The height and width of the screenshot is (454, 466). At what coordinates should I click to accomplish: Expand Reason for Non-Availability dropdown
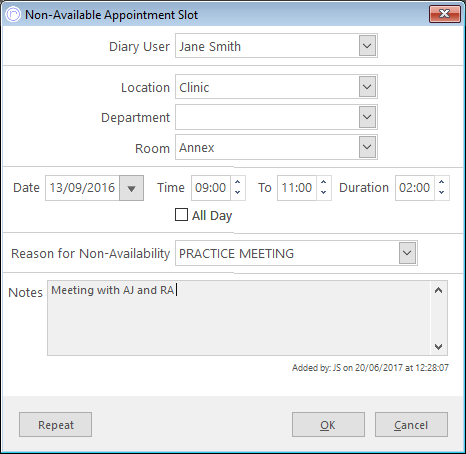pyautogui.click(x=407, y=253)
